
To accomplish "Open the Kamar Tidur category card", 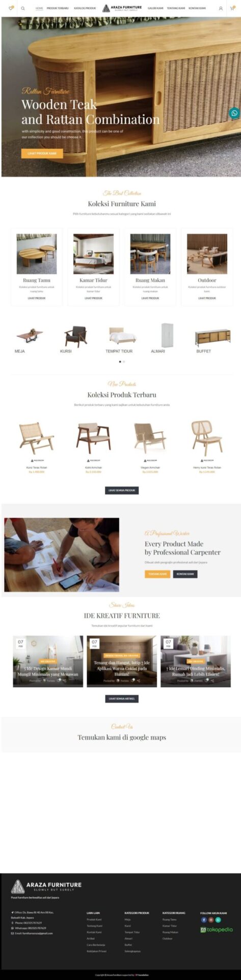I will tap(93, 266).
